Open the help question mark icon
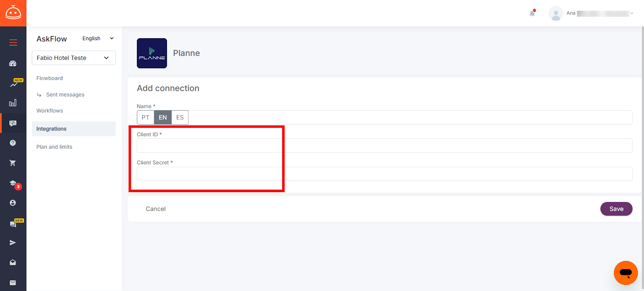The image size is (644, 291). point(13,143)
